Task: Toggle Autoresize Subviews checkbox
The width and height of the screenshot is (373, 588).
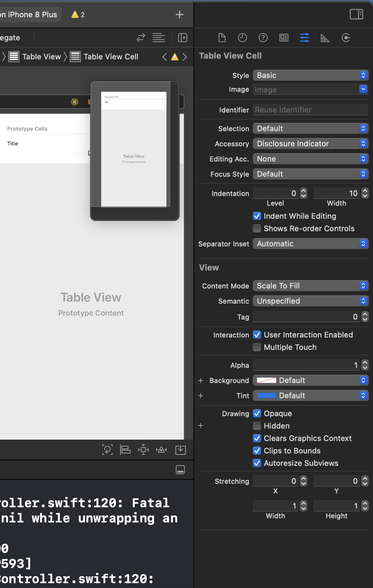Action: click(x=257, y=463)
